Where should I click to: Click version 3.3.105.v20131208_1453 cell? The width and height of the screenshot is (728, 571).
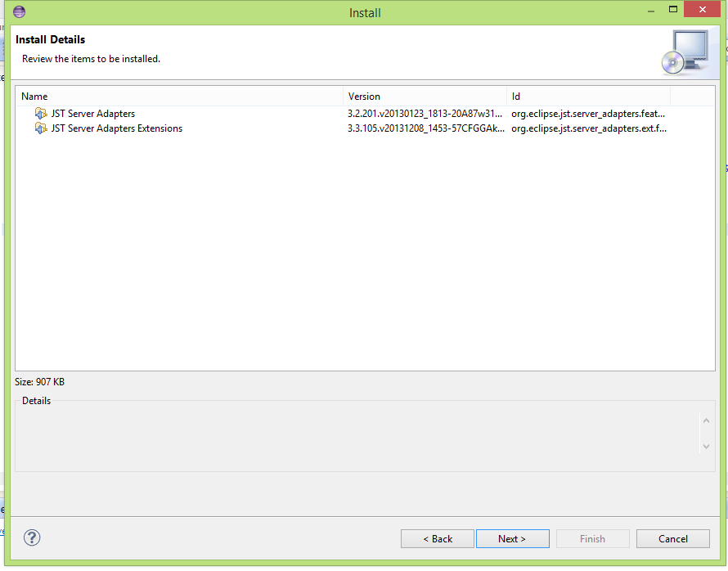(425, 128)
